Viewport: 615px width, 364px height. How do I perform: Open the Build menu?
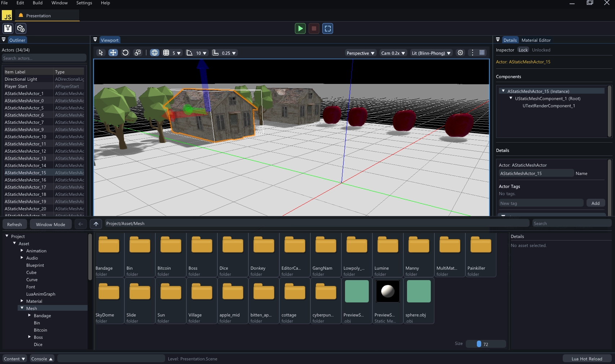[37, 3]
